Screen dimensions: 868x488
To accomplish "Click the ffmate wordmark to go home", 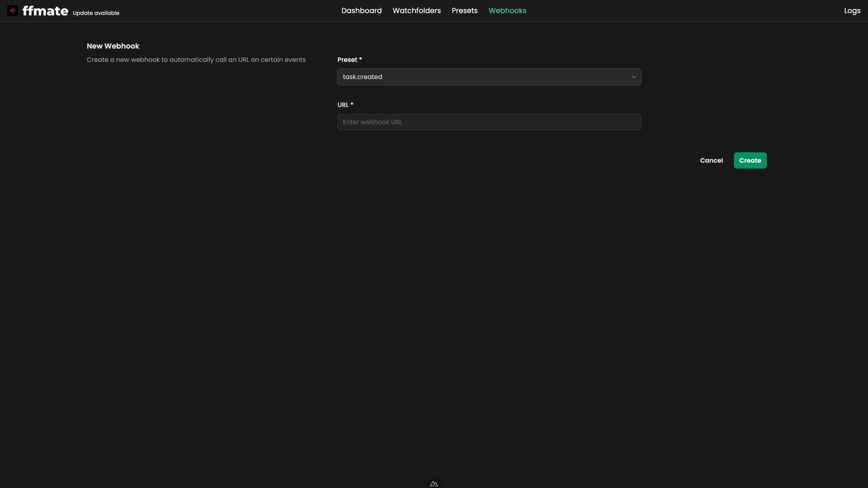I will tap(45, 11).
